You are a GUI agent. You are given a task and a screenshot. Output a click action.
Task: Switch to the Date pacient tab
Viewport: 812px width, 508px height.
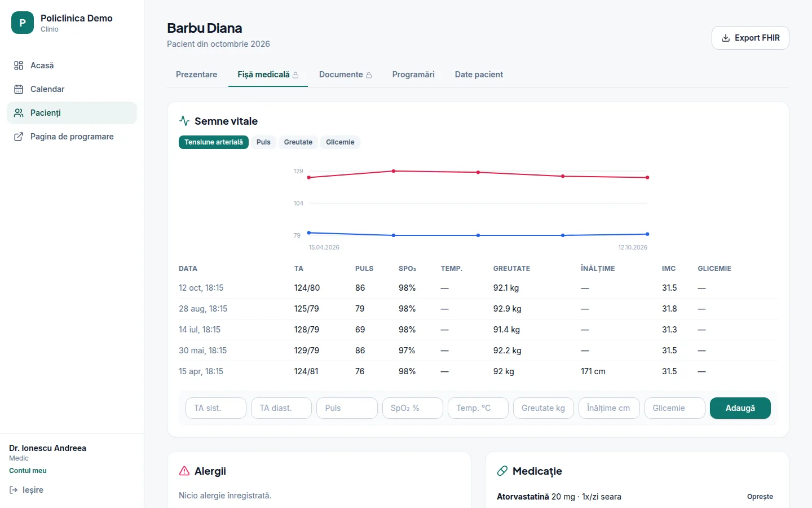click(479, 75)
